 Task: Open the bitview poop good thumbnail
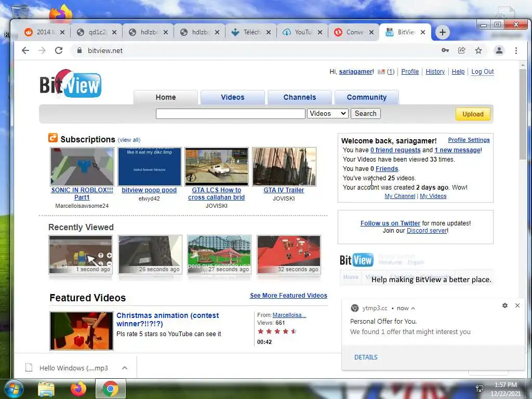point(149,167)
